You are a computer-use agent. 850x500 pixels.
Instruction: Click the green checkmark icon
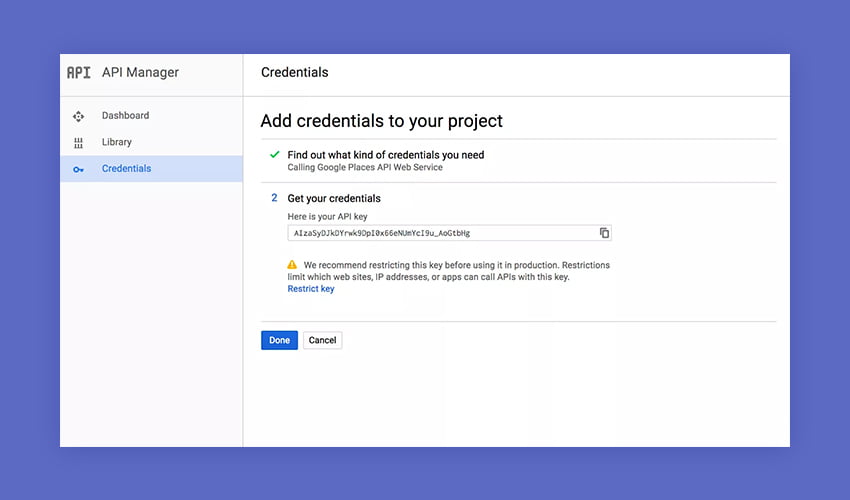tap(275, 155)
